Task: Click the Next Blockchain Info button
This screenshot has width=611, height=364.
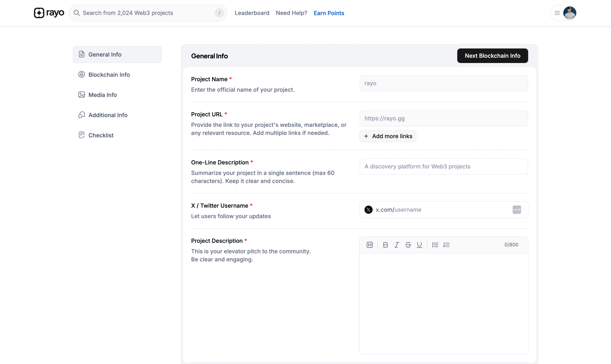Action: pos(492,56)
